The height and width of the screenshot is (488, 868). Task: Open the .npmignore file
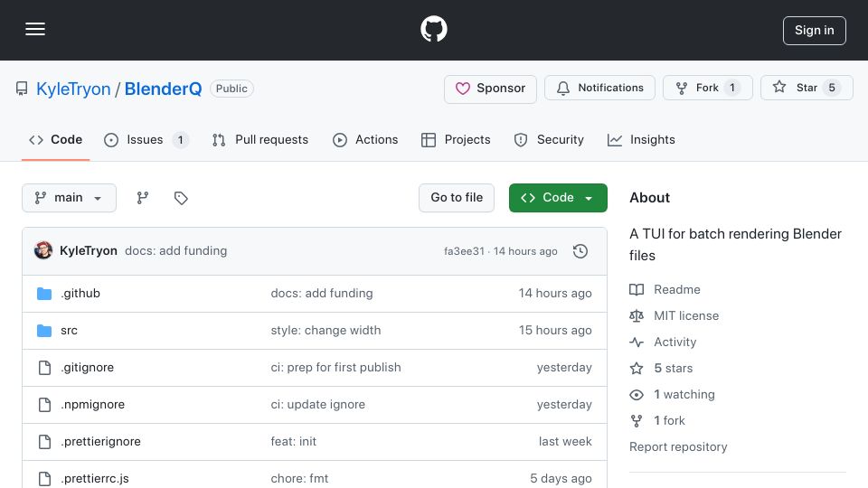pos(92,405)
